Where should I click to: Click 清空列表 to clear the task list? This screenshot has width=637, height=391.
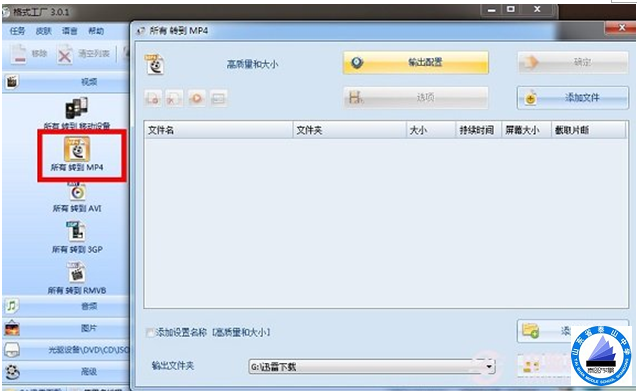[83, 54]
